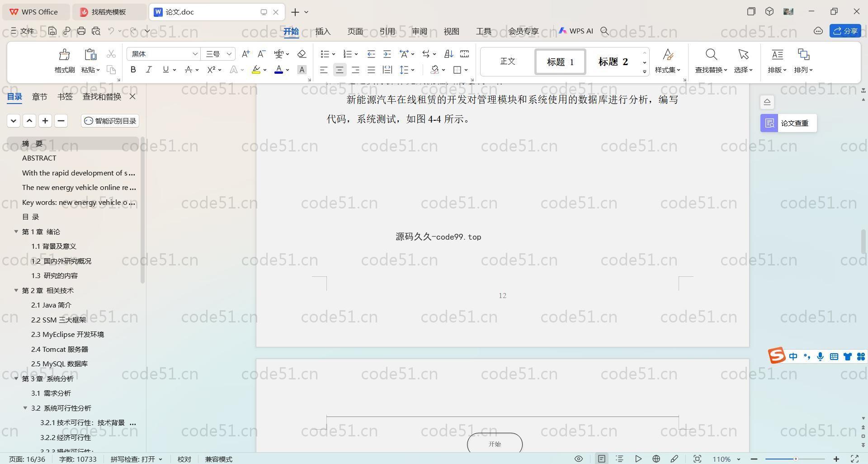Click the search magnifier next to WPS AI
This screenshot has width=868, height=464.
(x=604, y=31)
